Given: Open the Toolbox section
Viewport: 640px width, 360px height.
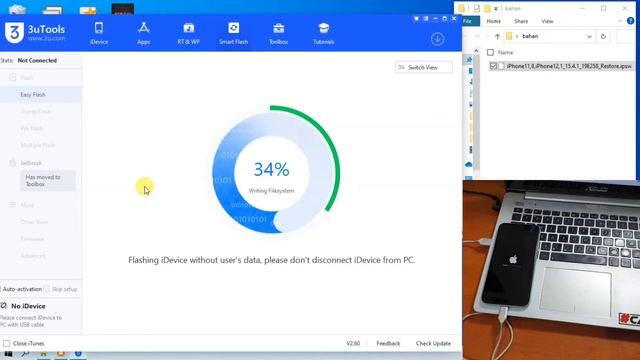Looking at the screenshot, I should tap(278, 33).
